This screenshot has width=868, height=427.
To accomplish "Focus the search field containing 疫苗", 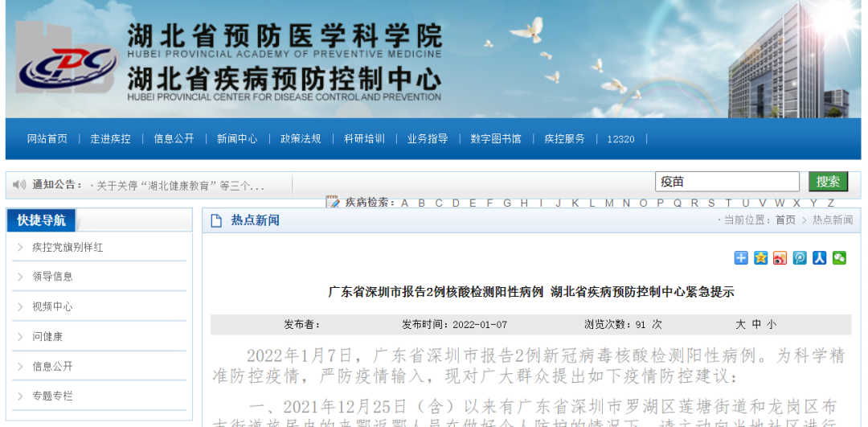I will click(727, 182).
